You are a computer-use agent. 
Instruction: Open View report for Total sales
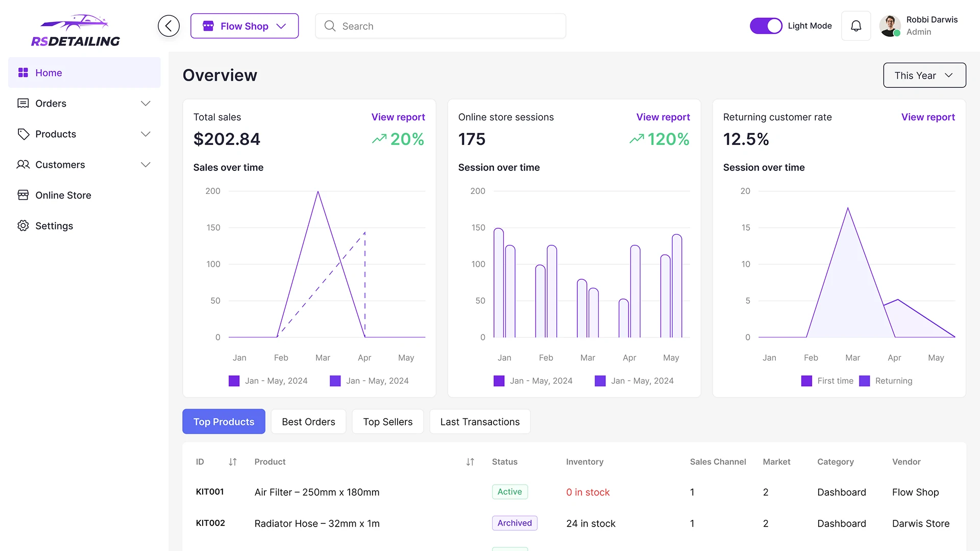click(398, 117)
